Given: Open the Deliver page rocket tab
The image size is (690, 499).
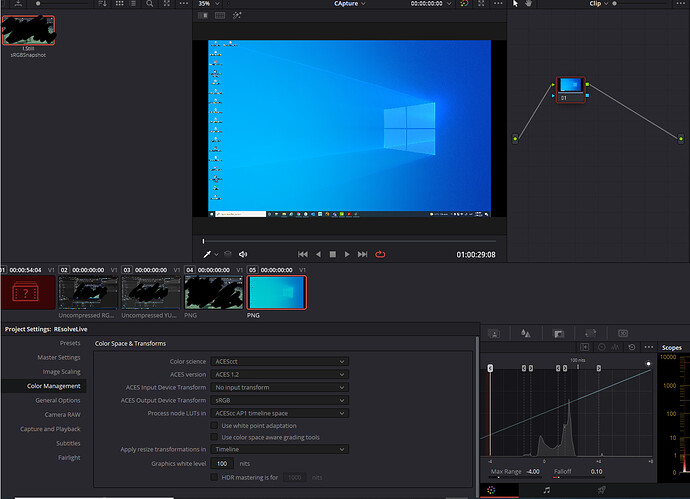Looking at the screenshot, I should pos(602,490).
